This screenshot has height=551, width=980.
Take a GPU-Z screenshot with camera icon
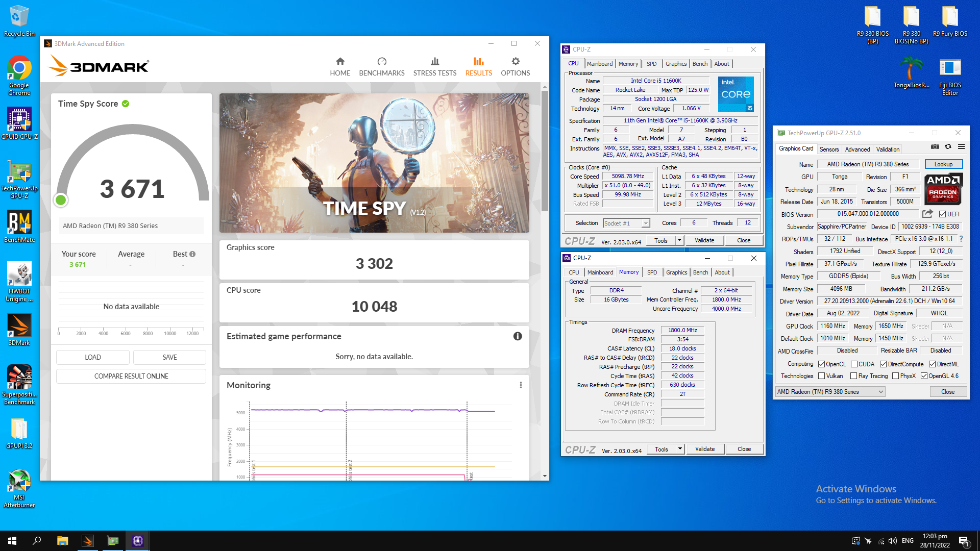click(935, 147)
